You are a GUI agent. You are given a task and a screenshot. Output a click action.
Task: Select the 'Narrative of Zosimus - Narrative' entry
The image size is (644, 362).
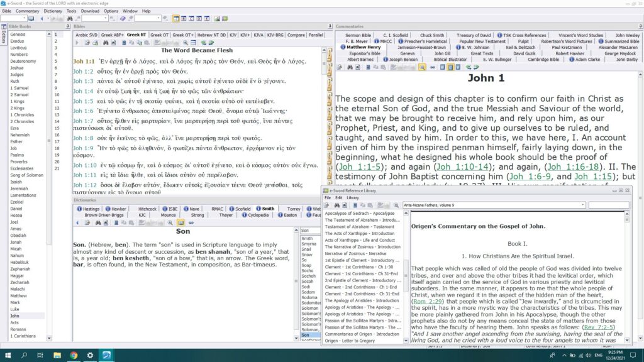coord(356,254)
